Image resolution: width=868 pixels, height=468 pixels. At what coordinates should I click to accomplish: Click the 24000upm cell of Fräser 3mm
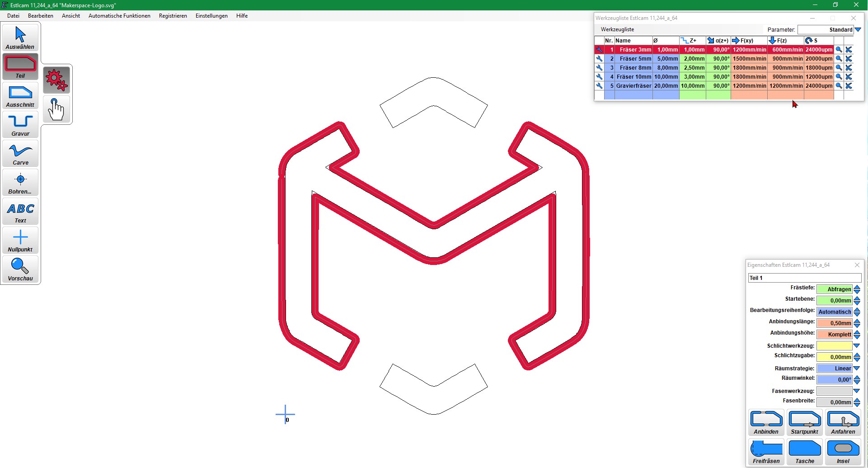(x=819, y=50)
